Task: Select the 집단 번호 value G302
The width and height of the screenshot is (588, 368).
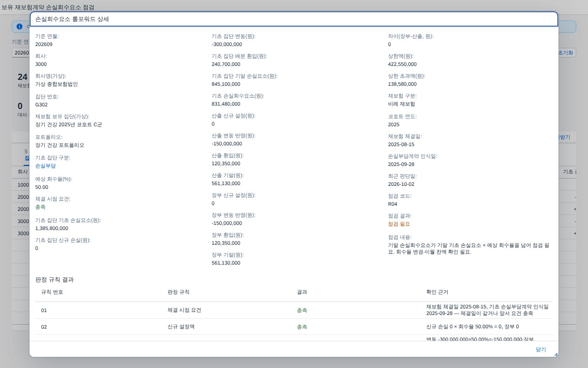Action: 42,105
